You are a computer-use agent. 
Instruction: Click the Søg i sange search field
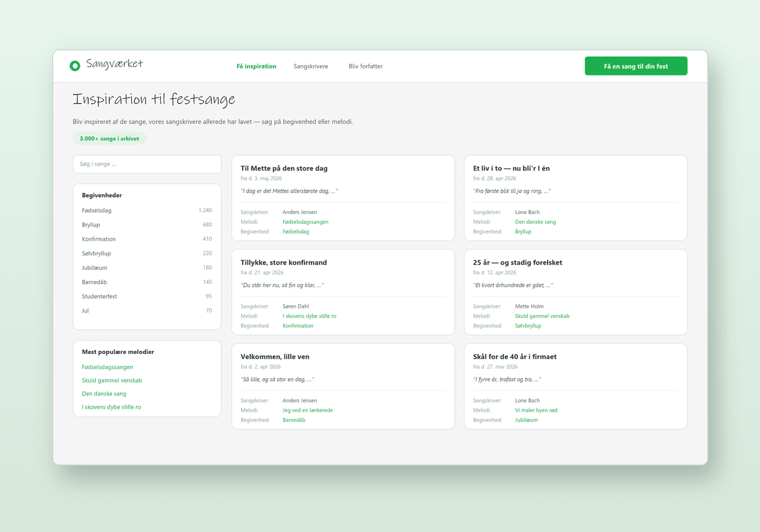(147, 164)
